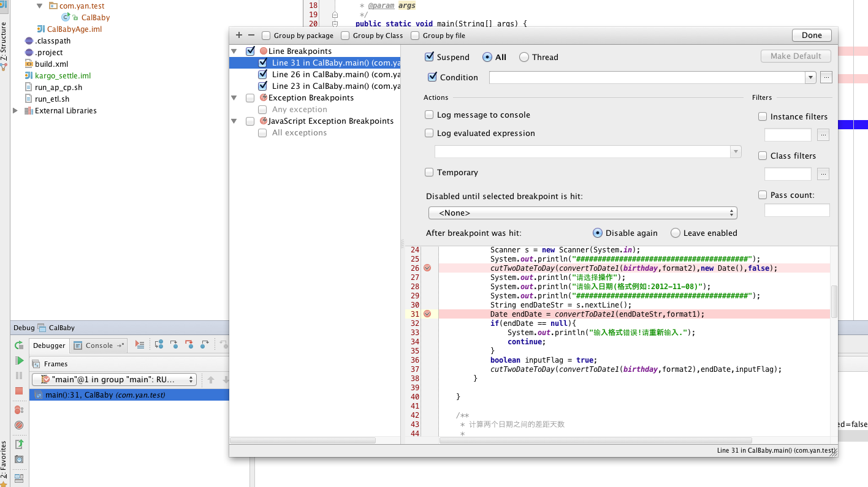The image size is (868, 487).
Task: Click Show Execution Point icon
Action: 140,345
